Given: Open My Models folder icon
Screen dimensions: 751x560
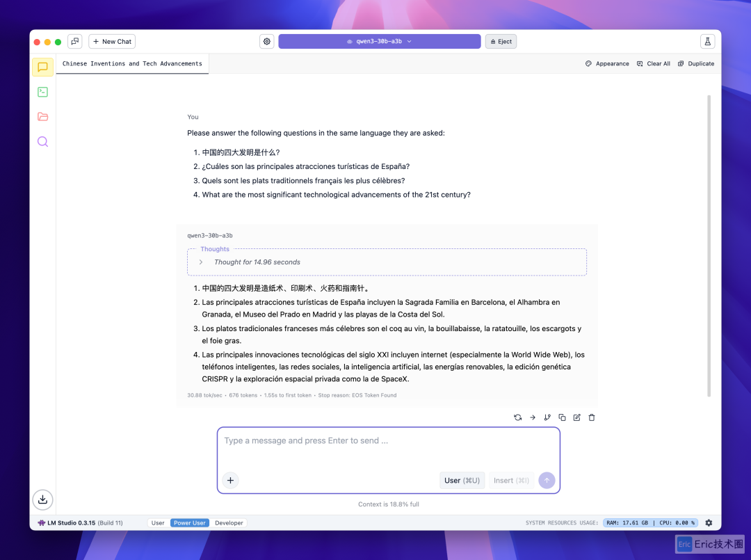Looking at the screenshot, I should [x=42, y=116].
